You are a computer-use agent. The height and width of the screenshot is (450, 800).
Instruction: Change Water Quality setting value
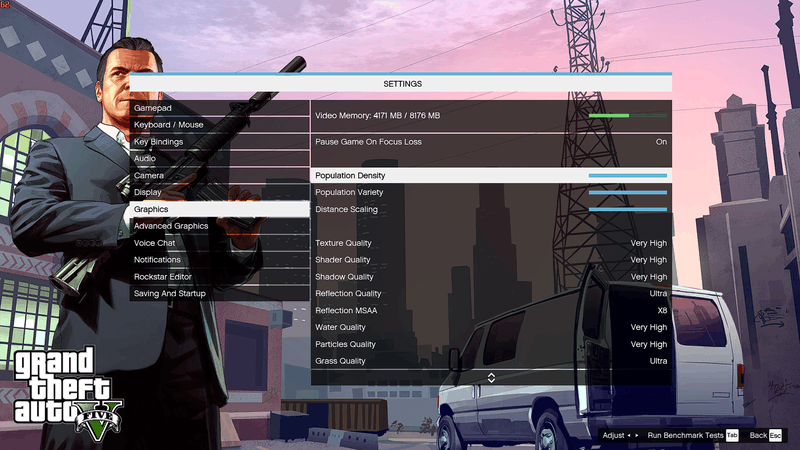[648, 327]
